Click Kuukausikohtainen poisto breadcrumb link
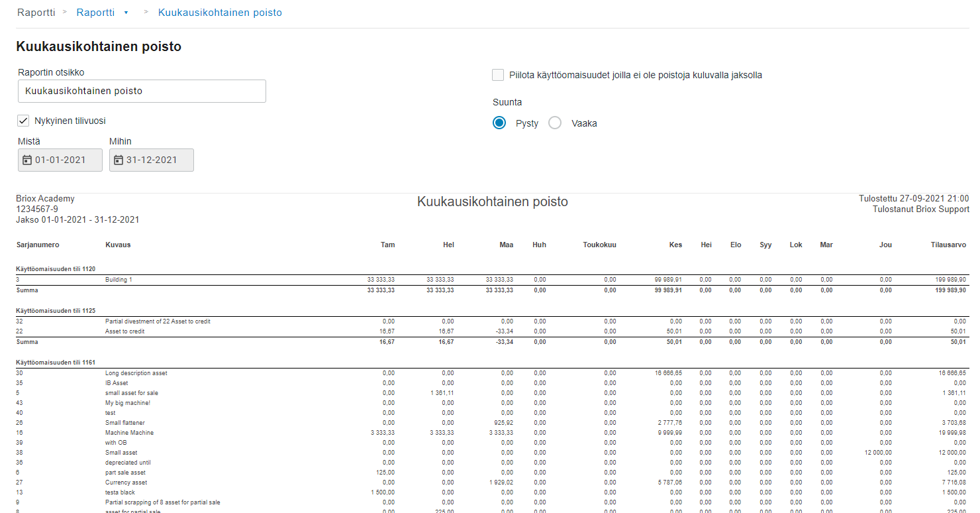This screenshot has width=980, height=513. pos(220,13)
